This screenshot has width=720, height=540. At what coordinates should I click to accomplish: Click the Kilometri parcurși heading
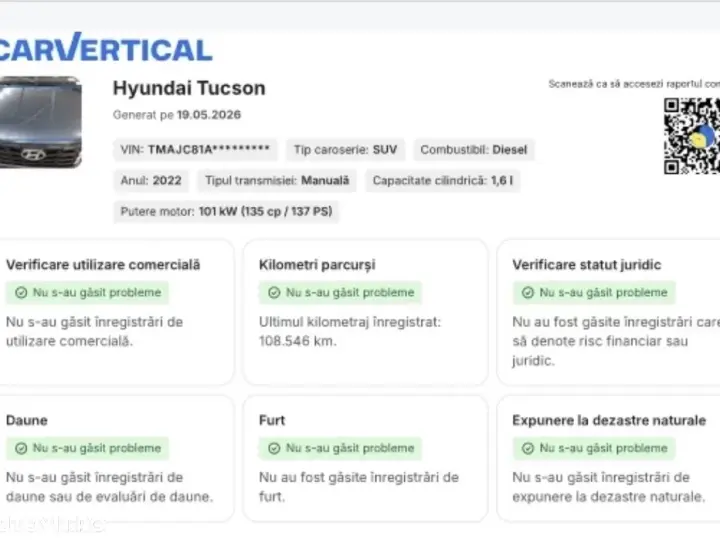[317, 265]
